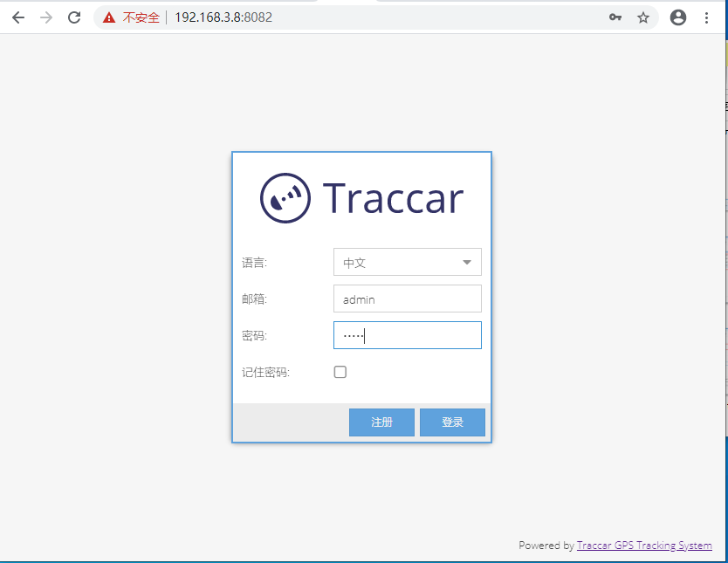
Task: Click the browser forward arrow
Action: click(46, 17)
